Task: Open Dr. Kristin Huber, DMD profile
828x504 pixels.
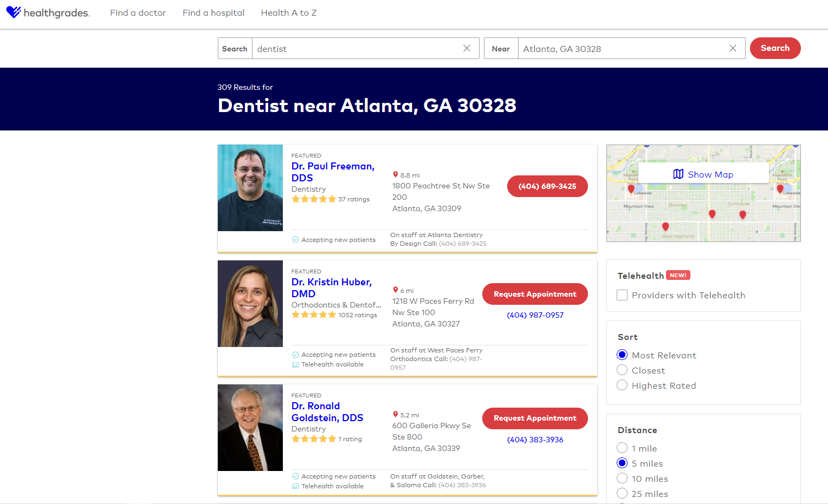Action: pos(332,288)
